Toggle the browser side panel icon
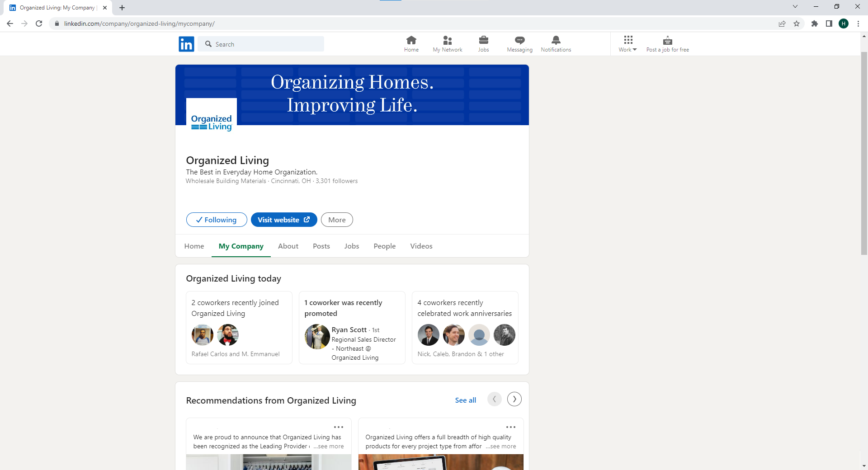Image resolution: width=868 pixels, height=470 pixels. (x=829, y=23)
